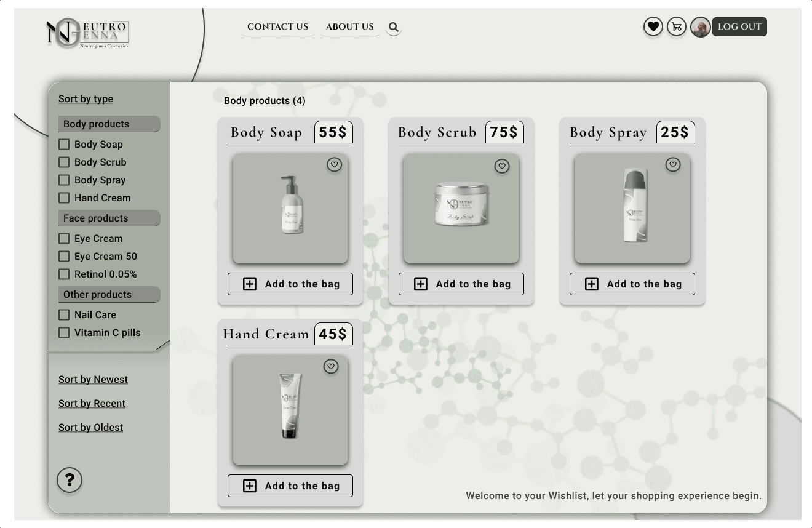Click the Body Scrub product title

[437, 132]
